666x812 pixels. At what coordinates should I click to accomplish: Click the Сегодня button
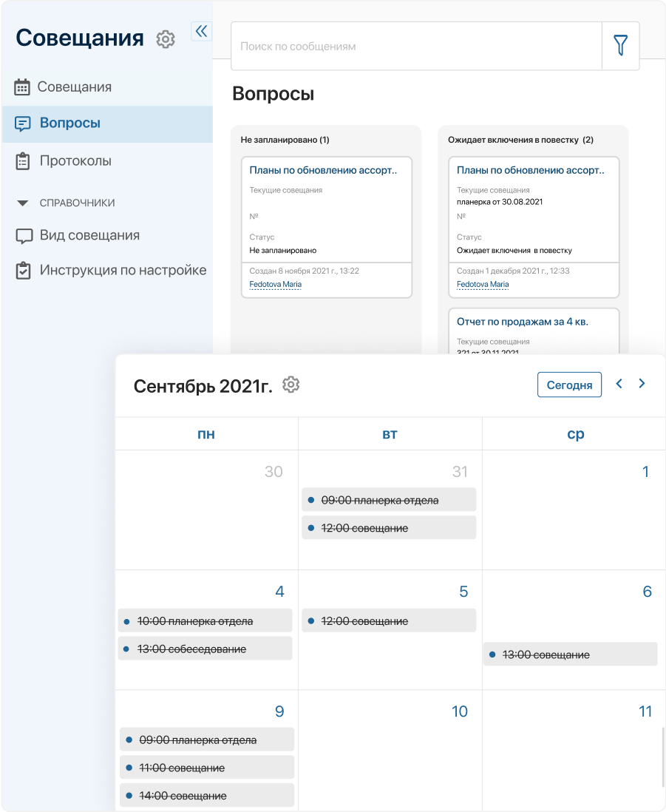[x=569, y=385]
